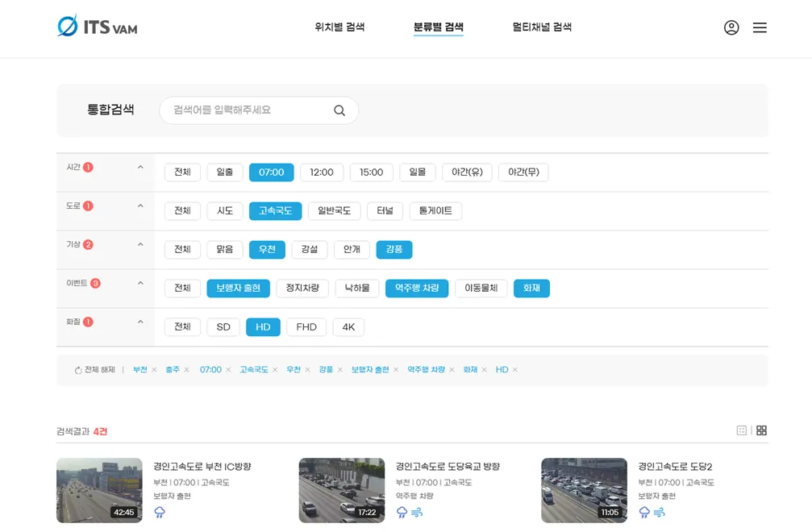Viewport: 812px width, 532px height.
Task: Deselect the 강풍 weather filter
Action: pos(394,250)
